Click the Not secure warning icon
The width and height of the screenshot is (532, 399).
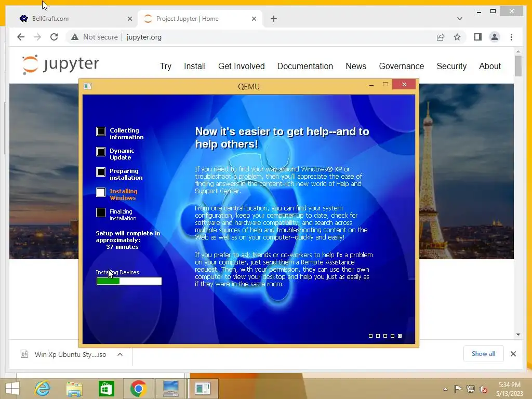click(x=75, y=37)
